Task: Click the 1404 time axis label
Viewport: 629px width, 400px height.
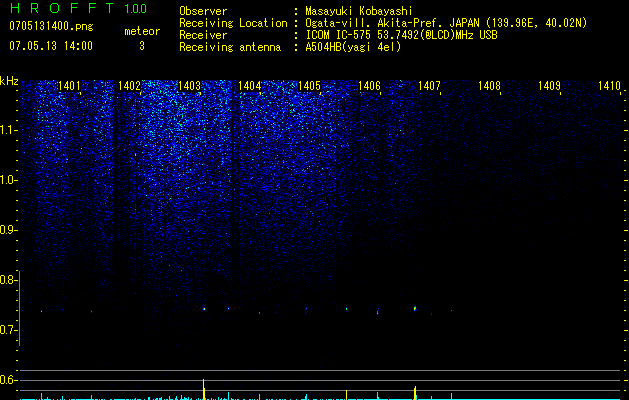Action: pyautogui.click(x=250, y=85)
